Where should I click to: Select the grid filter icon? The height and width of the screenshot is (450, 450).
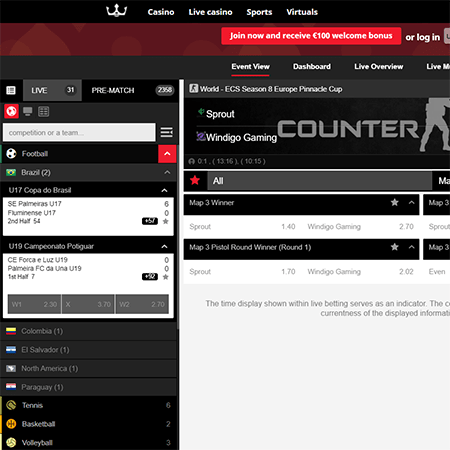[x=43, y=111]
